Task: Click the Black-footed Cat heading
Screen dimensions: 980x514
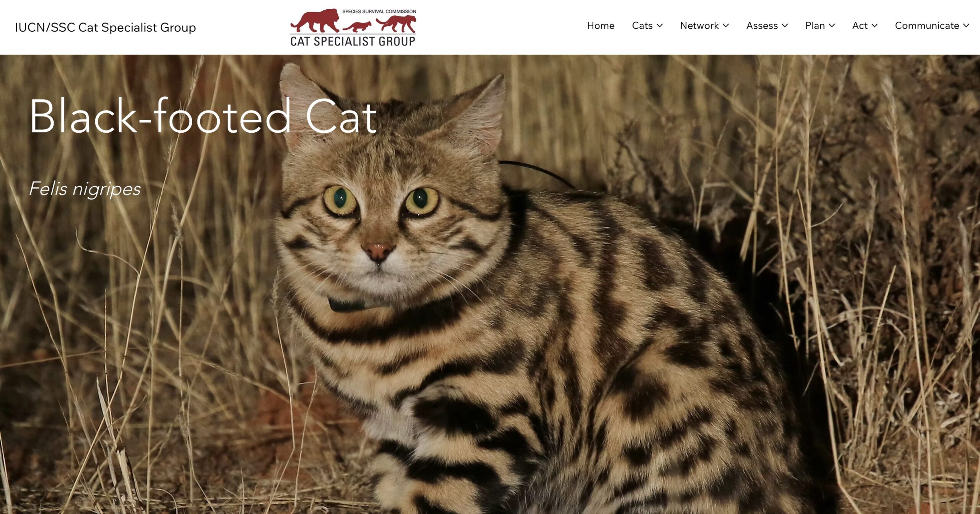Action: click(203, 116)
